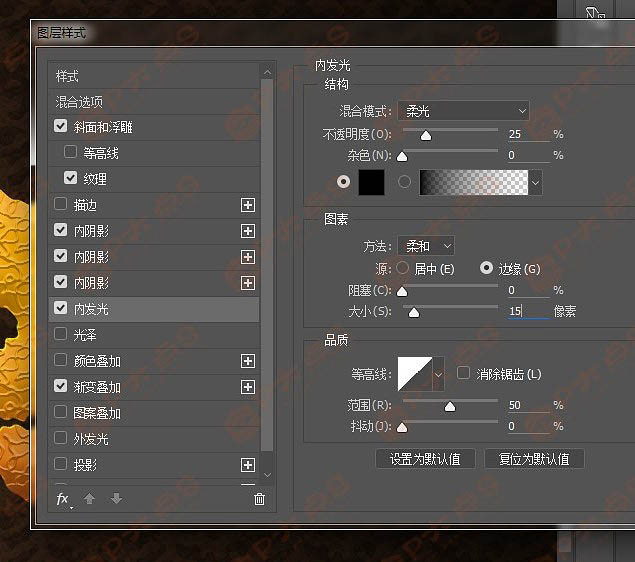Click the move effect down arrow
Image resolution: width=635 pixels, height=562 pixels.
click(116, 499)
